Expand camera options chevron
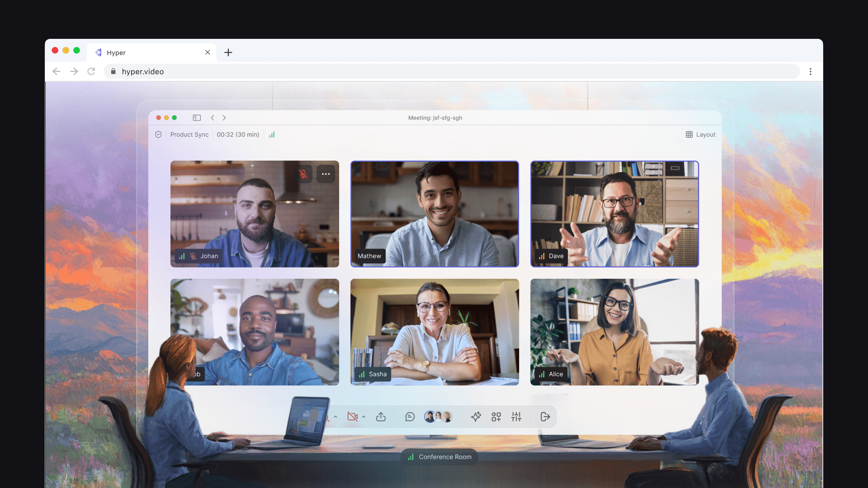Image resolution: width=868 pixels, height=488 pixels. pos(363,417)
